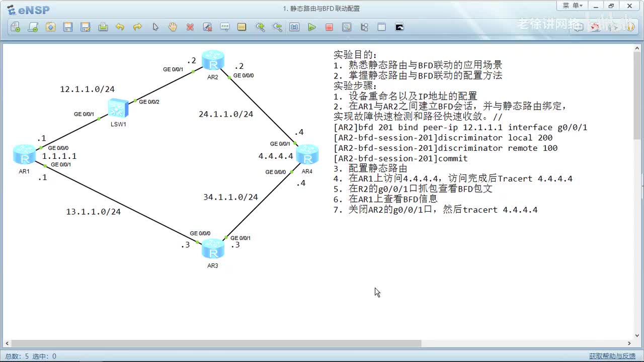Save the current topology
This screenshot has width=644, height=362.
click(68, 27)
